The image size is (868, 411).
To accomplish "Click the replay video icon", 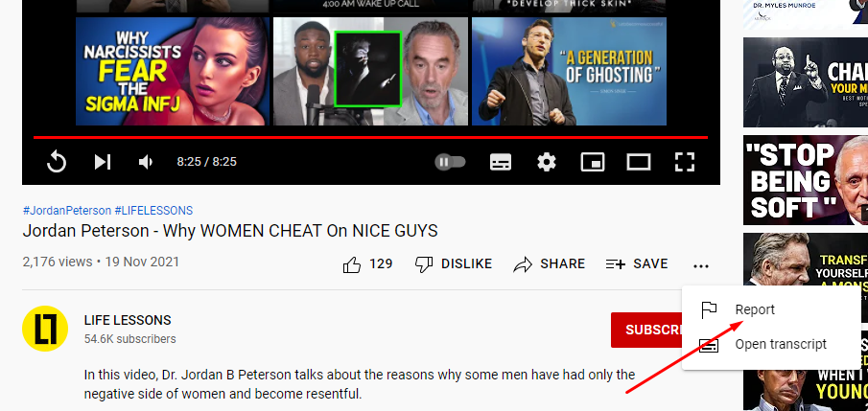I will click(x=57, y=162).
